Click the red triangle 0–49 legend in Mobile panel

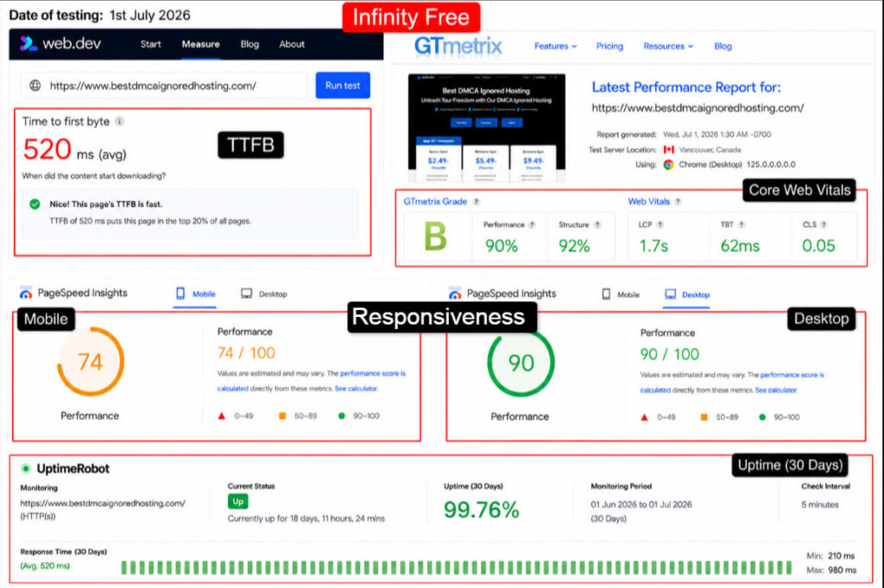click(222, 416)
